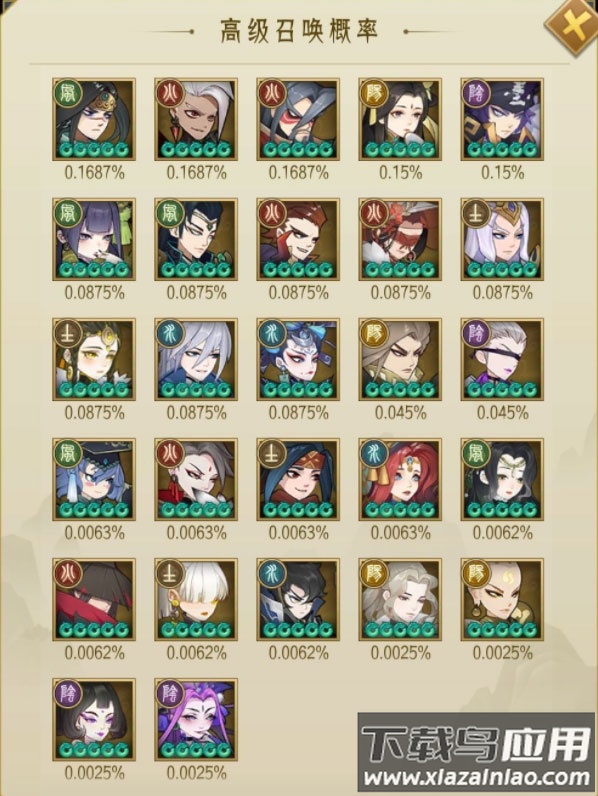Viewport: 598px width, 796px height.
Task: Select the red-haired water hero portrait
Action: point(400,480)
